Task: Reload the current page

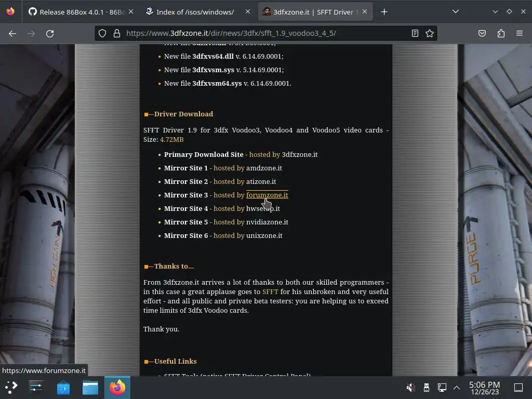Action: coord(50,34)
